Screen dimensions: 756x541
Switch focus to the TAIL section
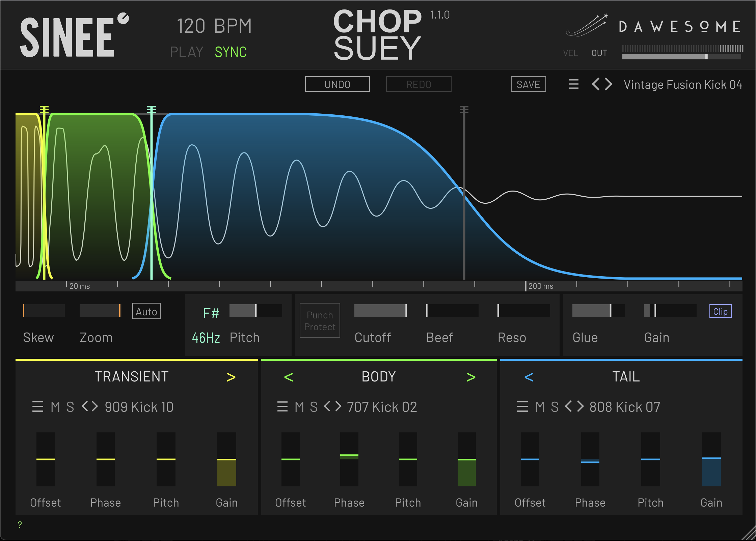pyautogui.click(x=626, y=377)
